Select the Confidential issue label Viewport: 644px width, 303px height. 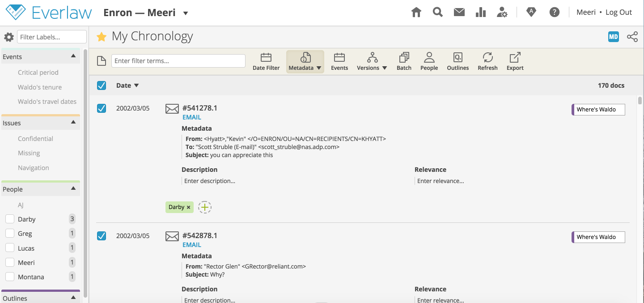click(35, 139)
